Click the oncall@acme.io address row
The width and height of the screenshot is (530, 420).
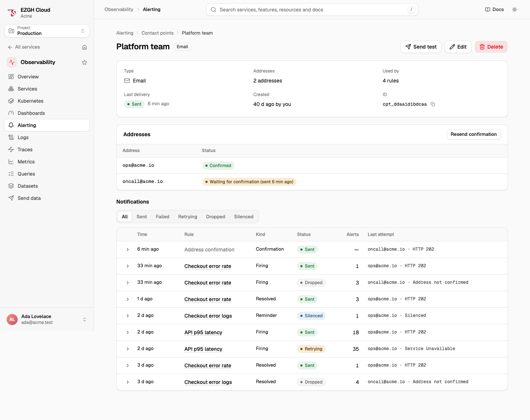pos(312,182)
